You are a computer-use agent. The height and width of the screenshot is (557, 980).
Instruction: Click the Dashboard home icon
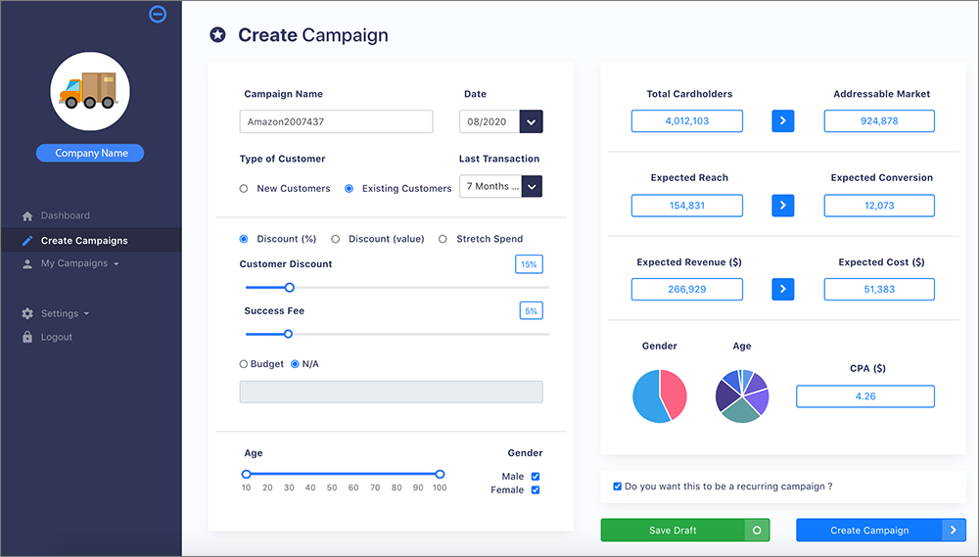[x=26, y=215]
